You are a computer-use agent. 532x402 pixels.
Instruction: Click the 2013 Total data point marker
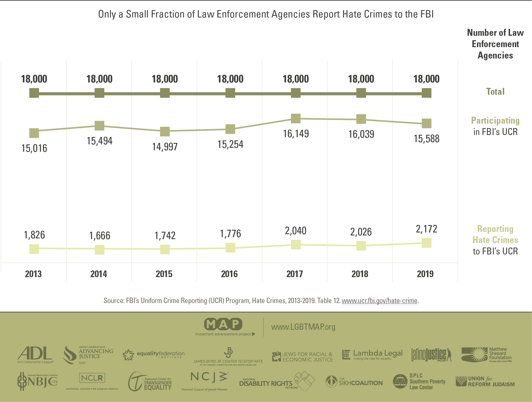[34, 93]
